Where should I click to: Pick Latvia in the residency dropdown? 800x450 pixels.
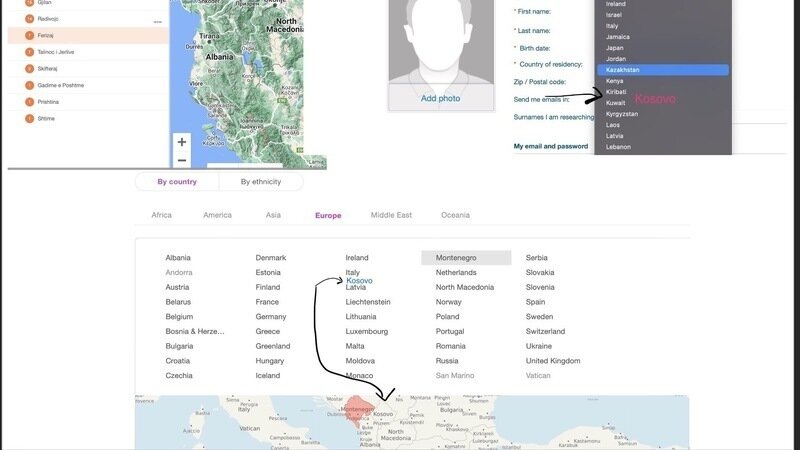(x=614, y=136)
